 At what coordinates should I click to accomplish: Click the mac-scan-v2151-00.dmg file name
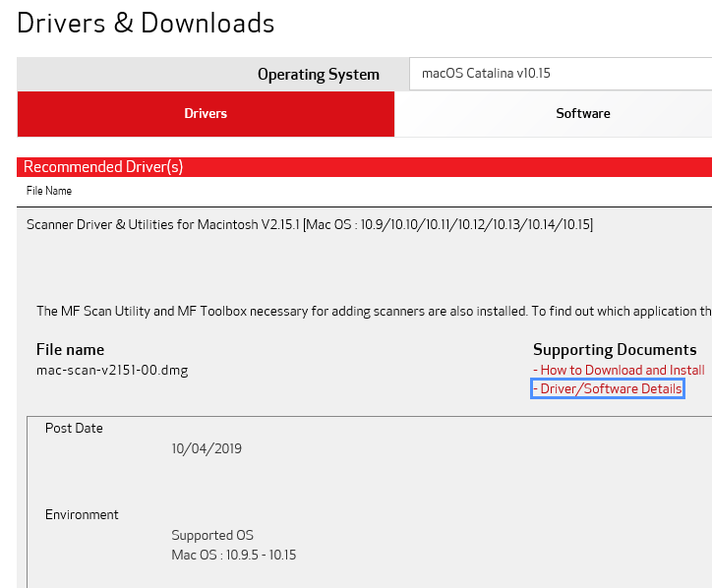(112, 370)
